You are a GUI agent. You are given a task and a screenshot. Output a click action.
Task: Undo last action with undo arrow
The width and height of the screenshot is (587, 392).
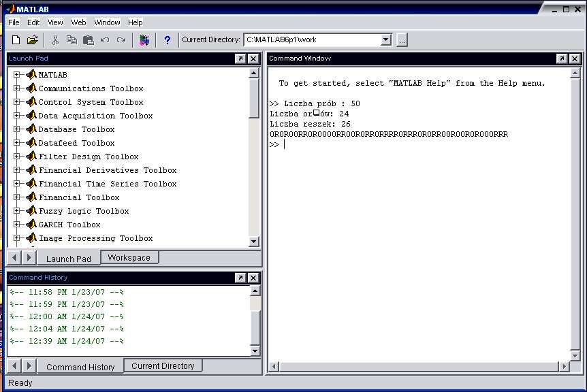coord(105,39)
